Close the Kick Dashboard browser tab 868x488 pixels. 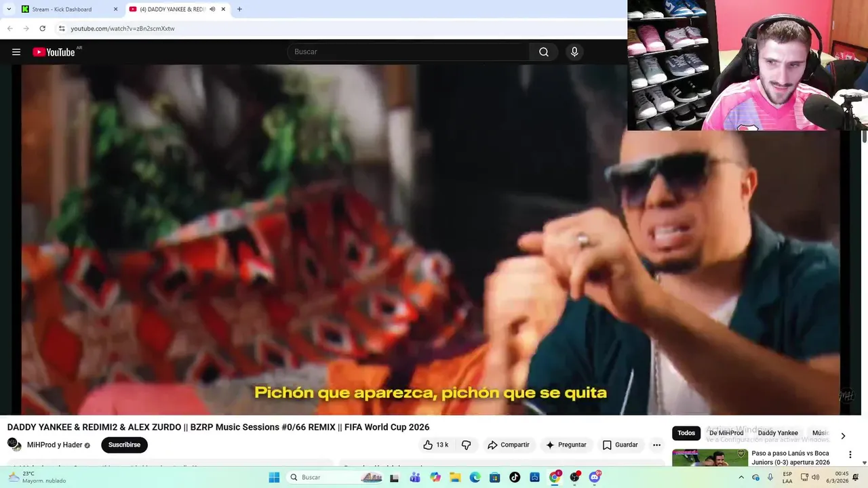115,9
